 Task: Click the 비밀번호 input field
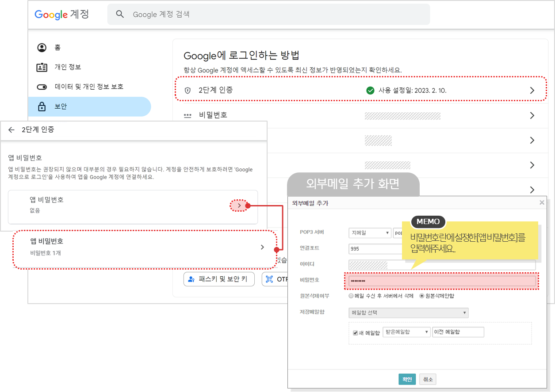441,281
